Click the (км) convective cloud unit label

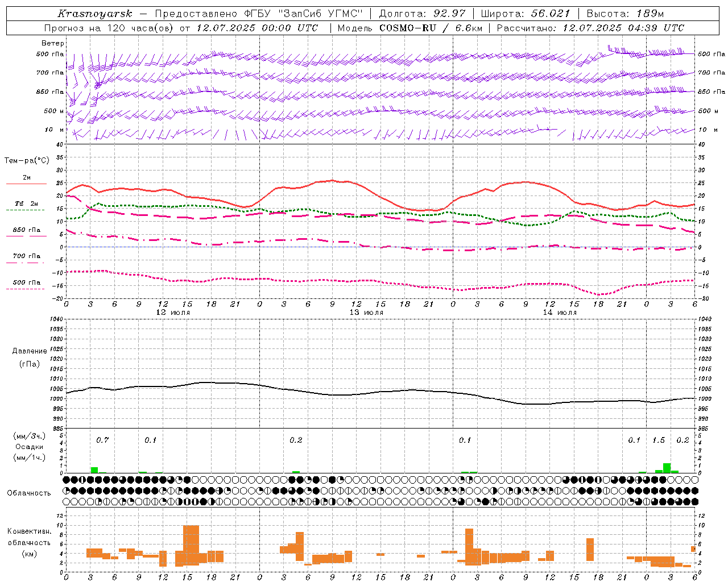[x=30, y=554]
